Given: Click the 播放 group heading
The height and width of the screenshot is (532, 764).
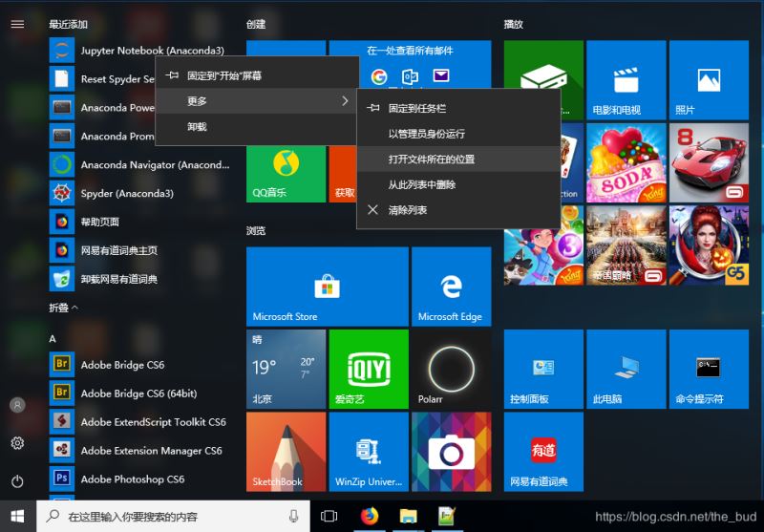Looking at the screenshot, I should point(514,24).
